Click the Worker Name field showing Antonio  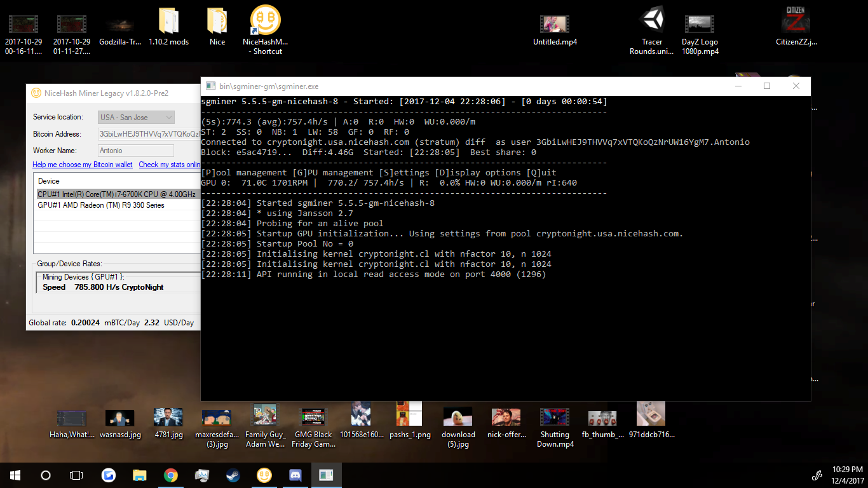pyautogui.click(x=135, y=151)
